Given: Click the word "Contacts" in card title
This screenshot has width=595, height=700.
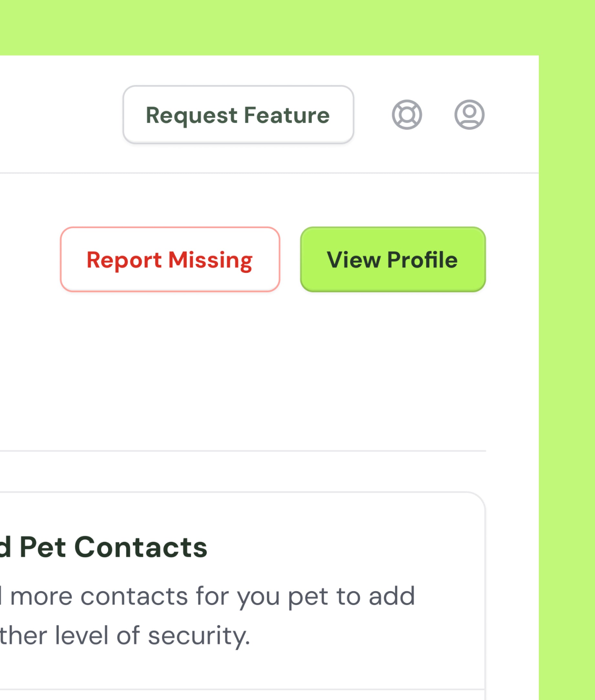Looking at the screenshot, I should [x=140, y=547].
